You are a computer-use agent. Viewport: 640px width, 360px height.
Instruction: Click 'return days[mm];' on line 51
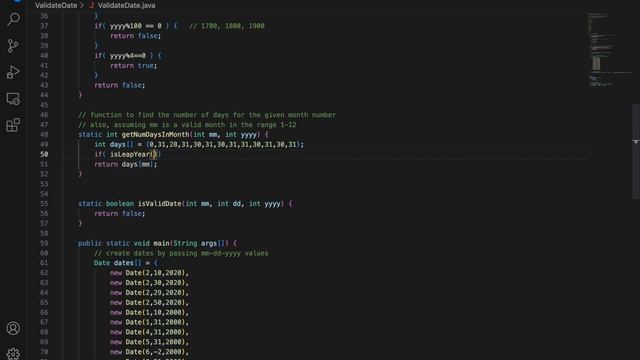(x=126, y=164)
